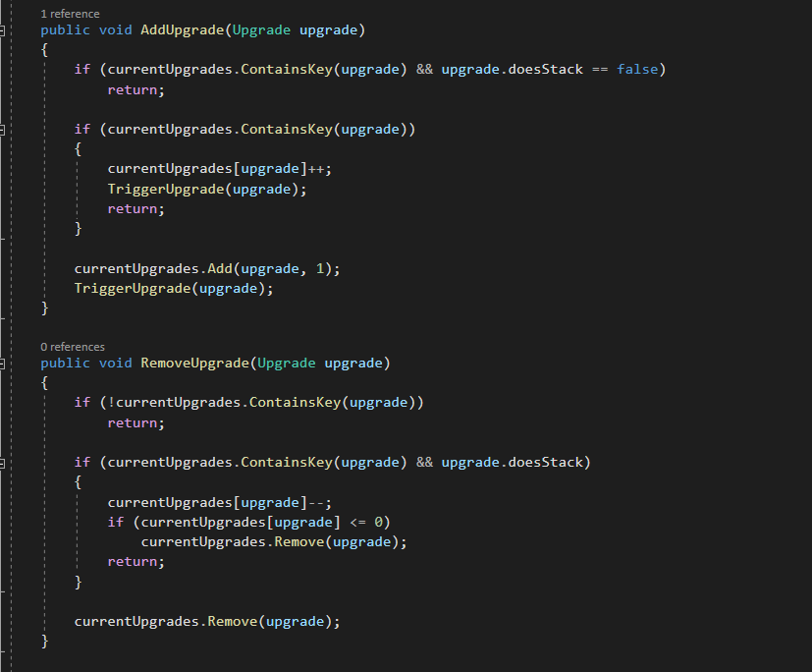Place cursor on the upgrade parameter name
This screenshot has width=812, height=672.
point(331,29)
